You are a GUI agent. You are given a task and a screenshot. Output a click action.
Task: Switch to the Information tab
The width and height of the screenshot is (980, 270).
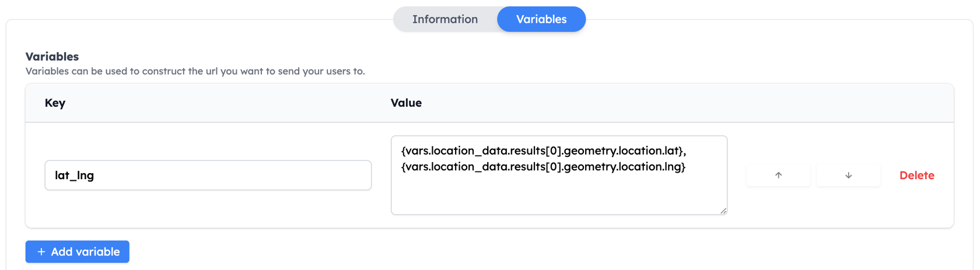[445, 19]
